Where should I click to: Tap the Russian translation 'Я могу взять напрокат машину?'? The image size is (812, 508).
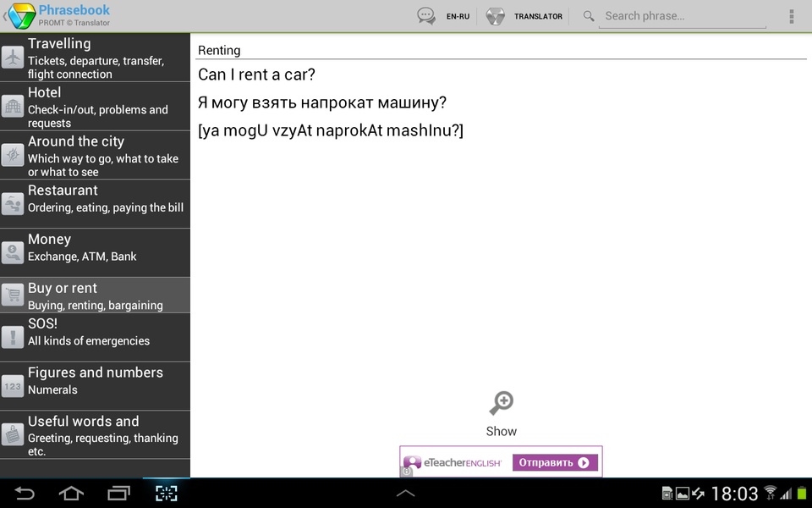tap(321, 102)
